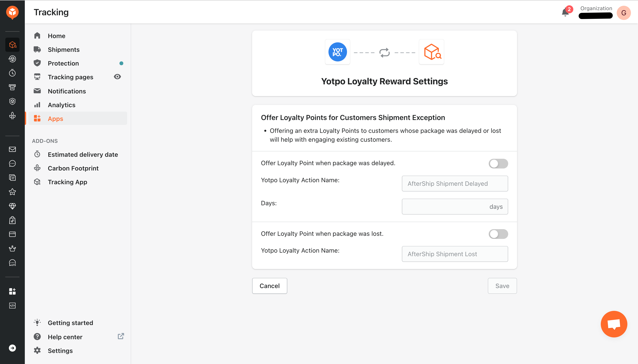
Task: Open the envelope icon in dark rail
Action: tap(12, 149)
